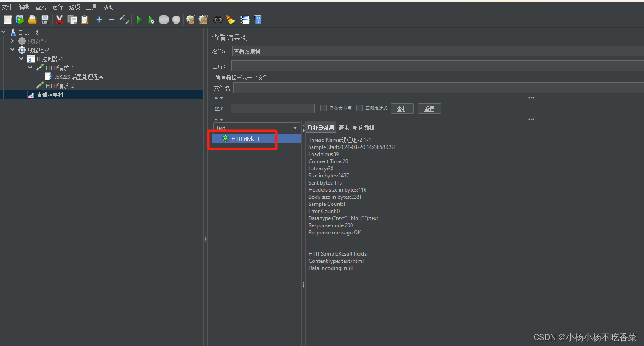This screenshot has height=346, width=644.
Task: Select the disabled 线程组-1 label
Action: click(x=38, y=41)
